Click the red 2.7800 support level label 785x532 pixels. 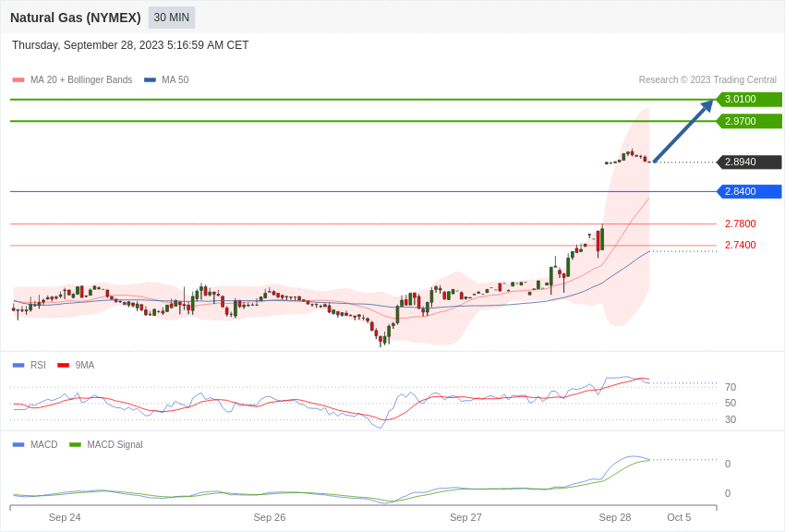(x=740, y=224)
